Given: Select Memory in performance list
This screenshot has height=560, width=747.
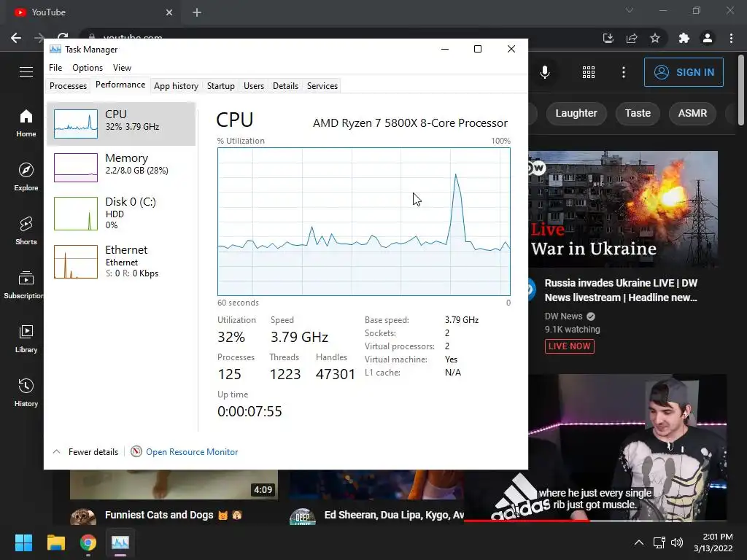Looking at the screenshot, I should 122,167.
